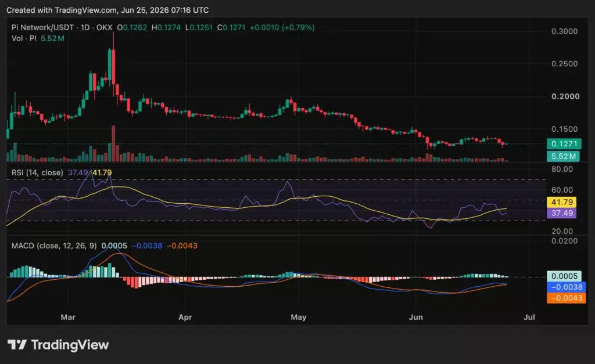595x364 pixels.
Task: Click the 80.00 RSI axis label
Action: coord(562,169)
